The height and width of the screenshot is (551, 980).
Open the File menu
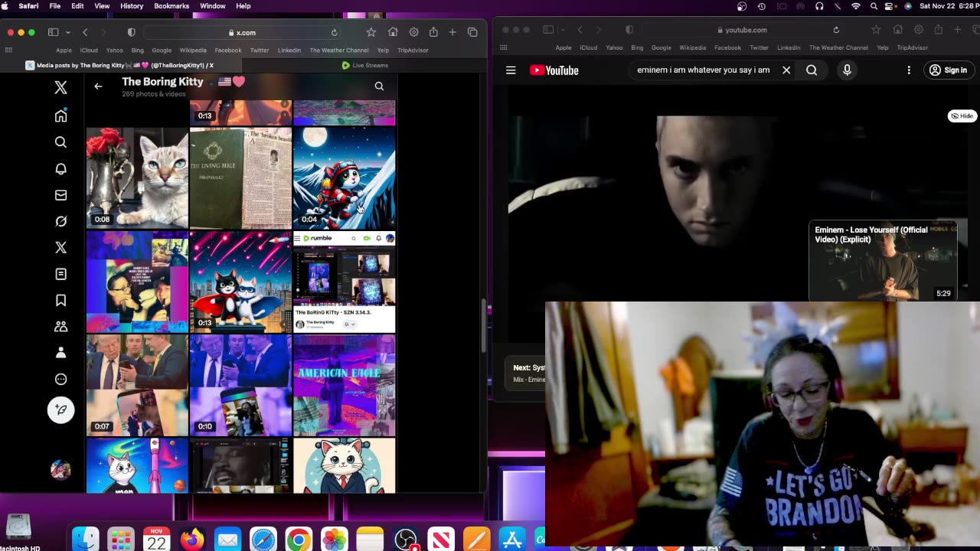(x=55, y=6)
